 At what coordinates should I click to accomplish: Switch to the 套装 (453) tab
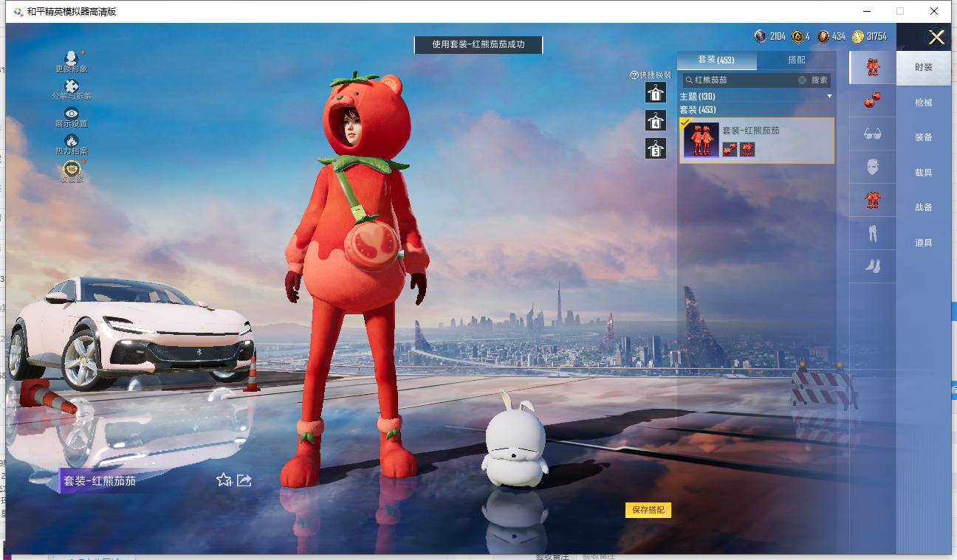coord(716,60)
